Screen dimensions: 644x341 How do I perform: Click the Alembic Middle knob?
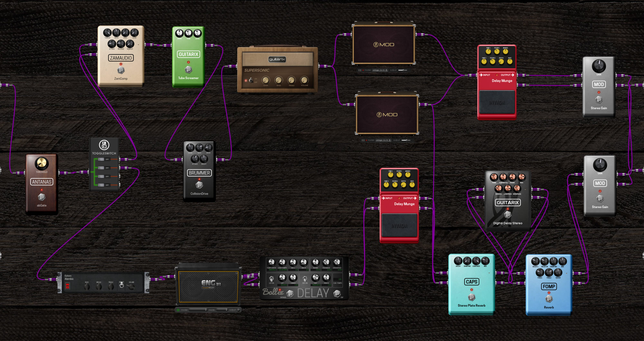click(x=99, y=286)
